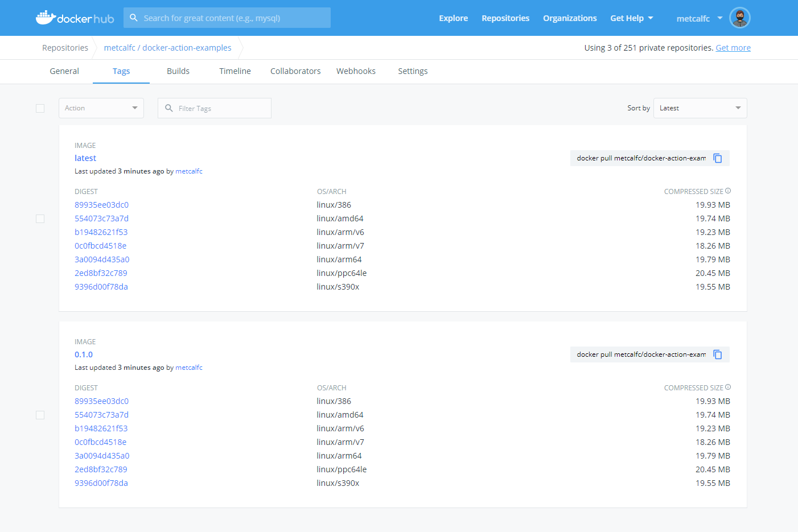
Task: Open digest 3a0094d435a0 under latest
Action: coord(102,259)
